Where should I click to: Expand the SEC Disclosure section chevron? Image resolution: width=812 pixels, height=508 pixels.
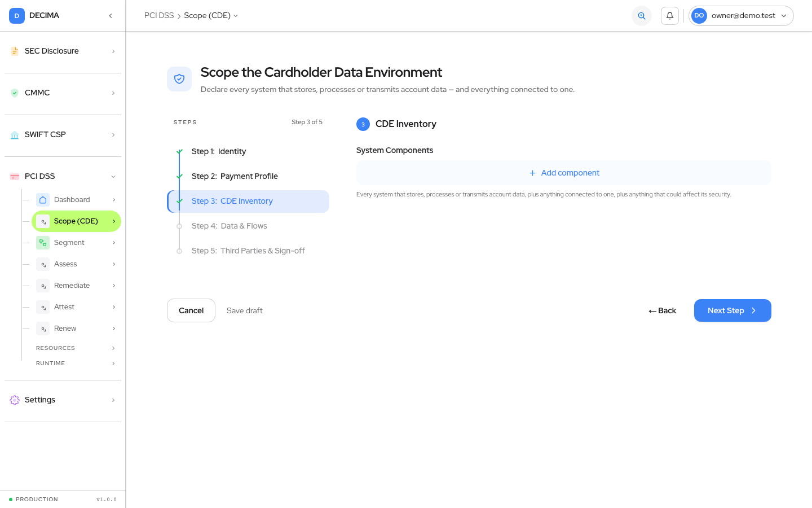point(113,51)
